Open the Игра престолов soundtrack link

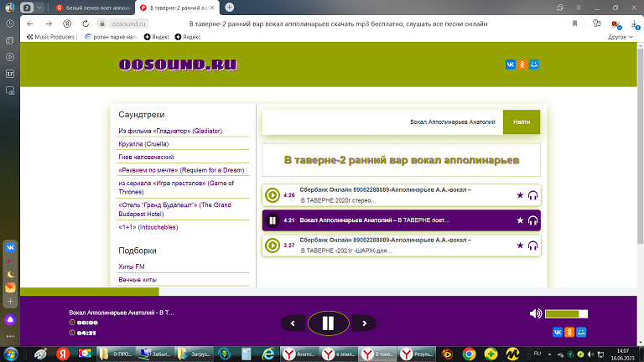(x=176, y=188)
